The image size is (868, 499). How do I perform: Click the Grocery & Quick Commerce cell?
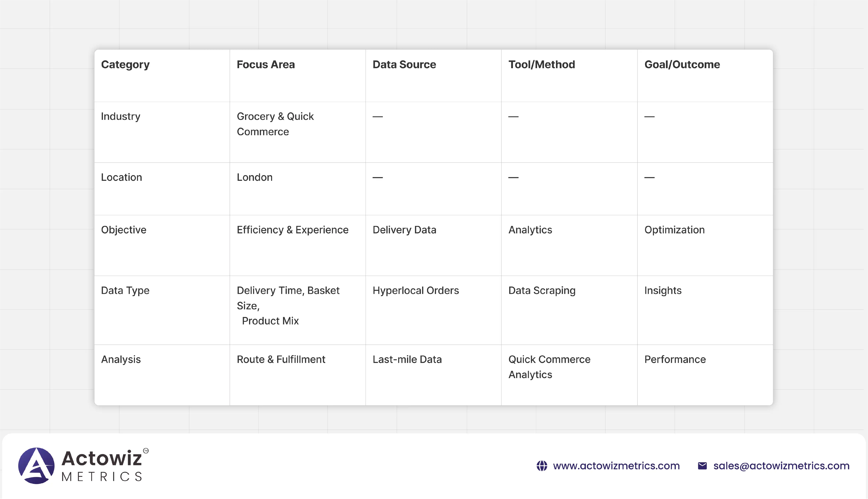pos(275,124)
